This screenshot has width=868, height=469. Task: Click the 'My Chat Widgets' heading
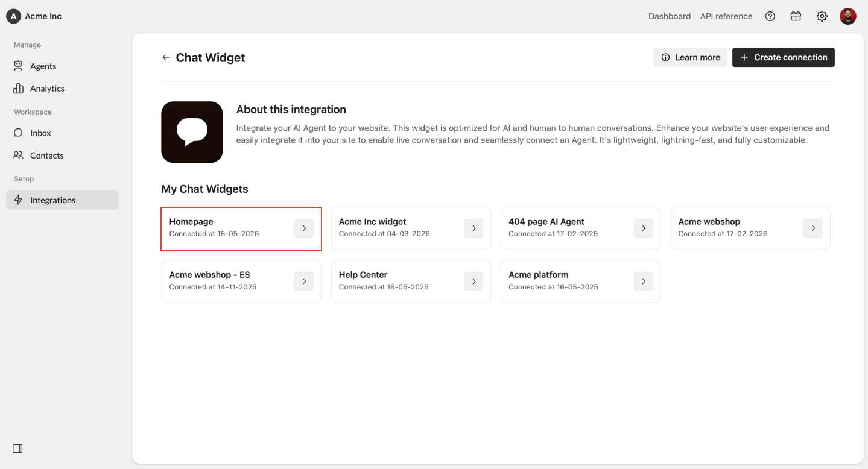tap(204, 189)
